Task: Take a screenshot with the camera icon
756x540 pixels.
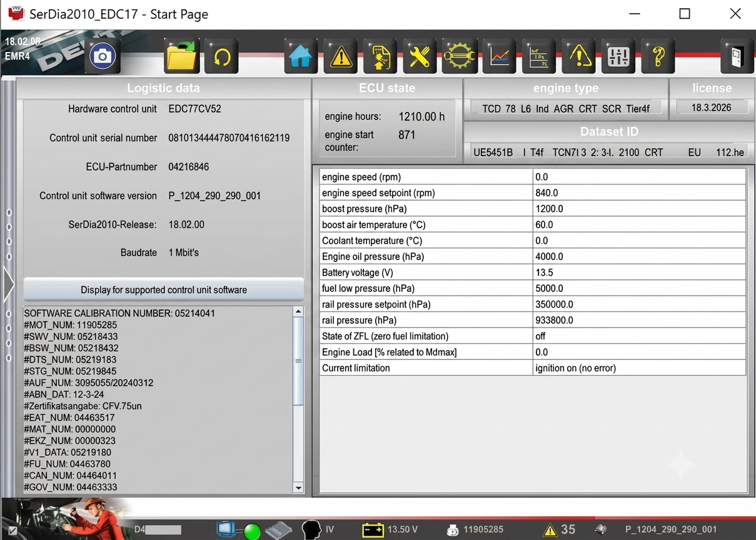Action: click(x=102, y=57)
